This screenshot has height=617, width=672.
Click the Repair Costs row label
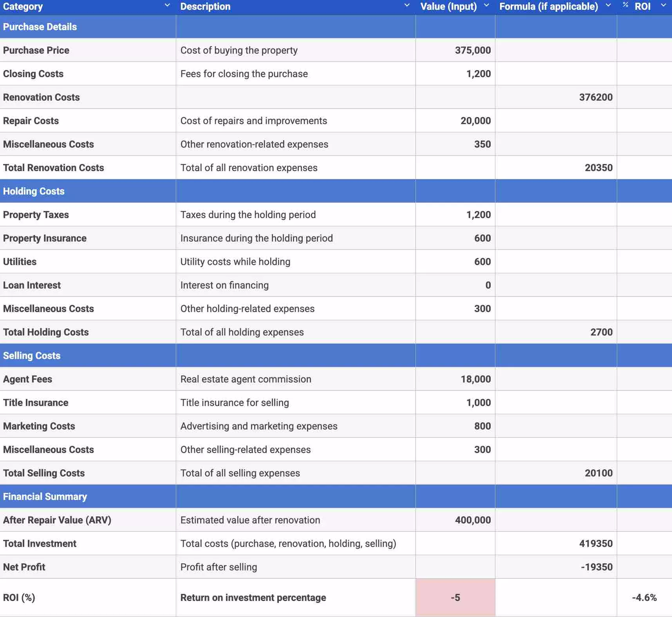coord(31,121)
